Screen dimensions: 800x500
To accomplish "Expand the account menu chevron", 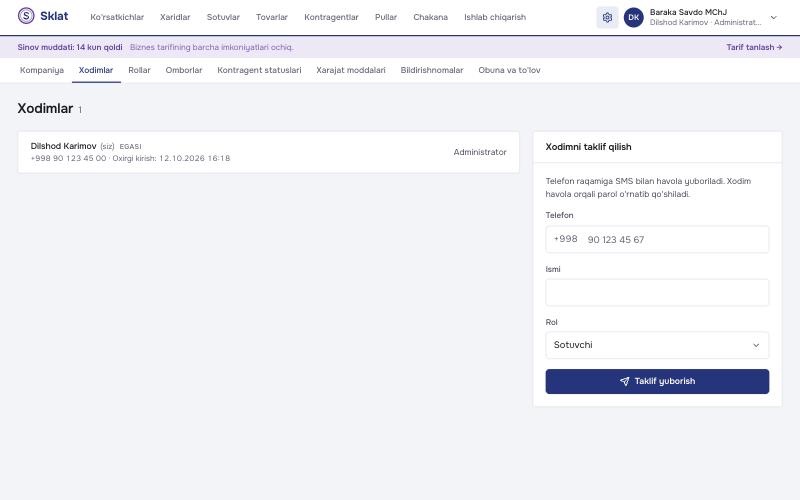I will [773, 17].
